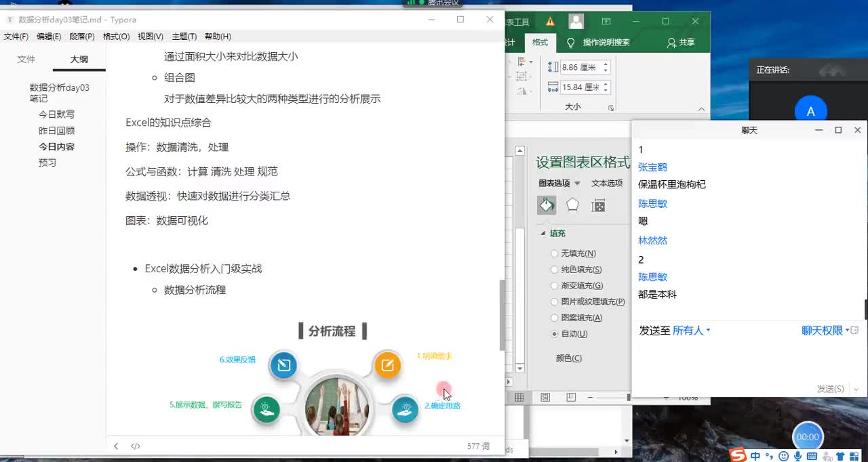Open Typora Paragraph menu 段落(P)
868x462 pixels.
coord(82,37)
